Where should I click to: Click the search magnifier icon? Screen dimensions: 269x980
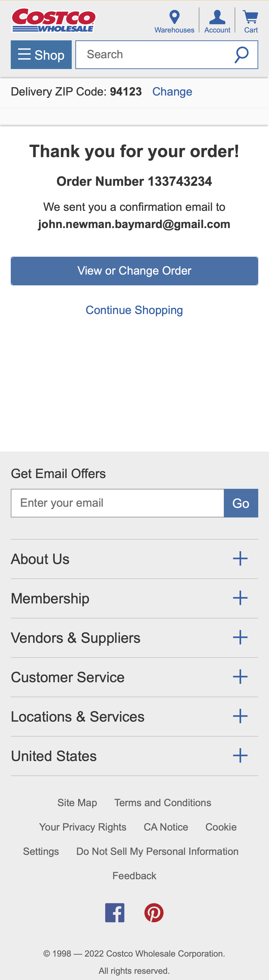[x=242, y=55]
